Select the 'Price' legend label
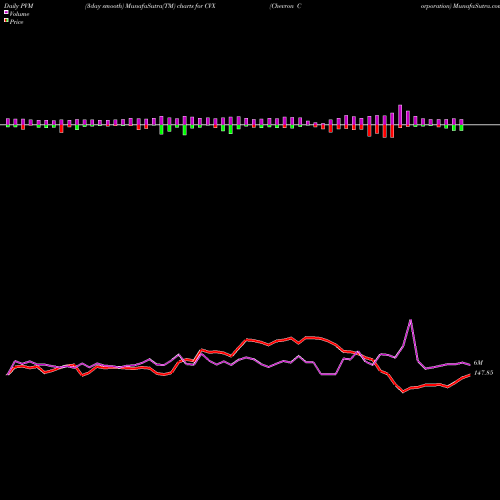 (x=16, y=22)
